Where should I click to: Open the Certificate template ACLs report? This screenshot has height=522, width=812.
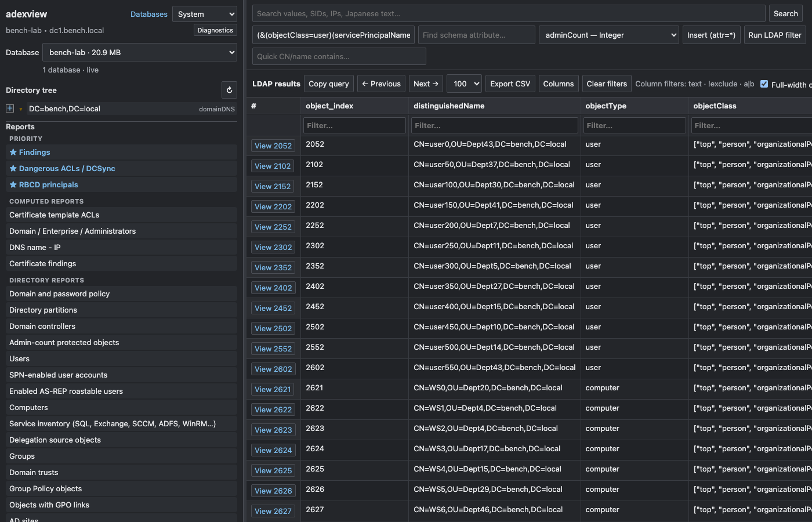[x=121, y=215]
